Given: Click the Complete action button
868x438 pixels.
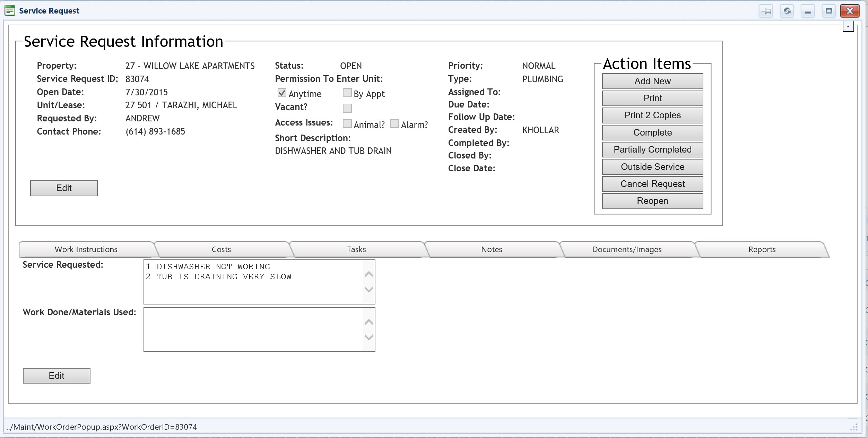Looking at the screenshot, I should (x=652, y=132).
